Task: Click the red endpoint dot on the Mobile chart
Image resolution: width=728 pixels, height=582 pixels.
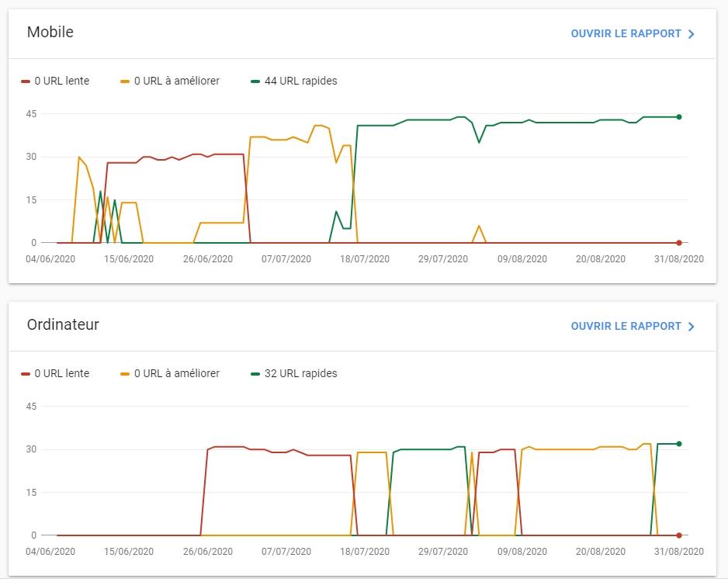Action: pyautogui.click(x=679, y=243)
